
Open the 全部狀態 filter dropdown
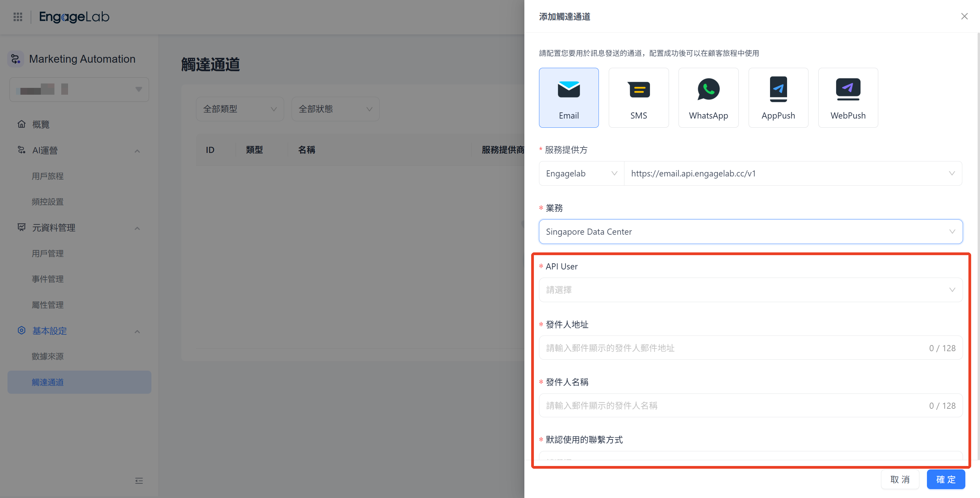pos(335,109)
